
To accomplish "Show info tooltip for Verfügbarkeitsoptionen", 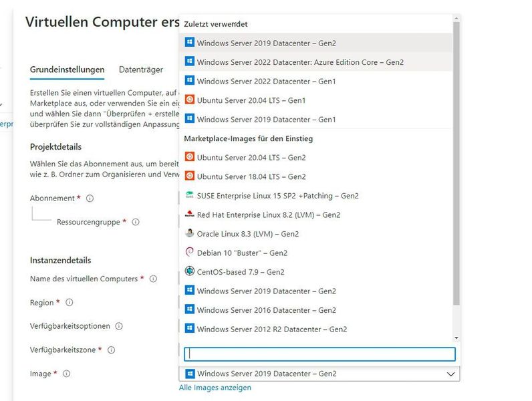I will [119, 326].
